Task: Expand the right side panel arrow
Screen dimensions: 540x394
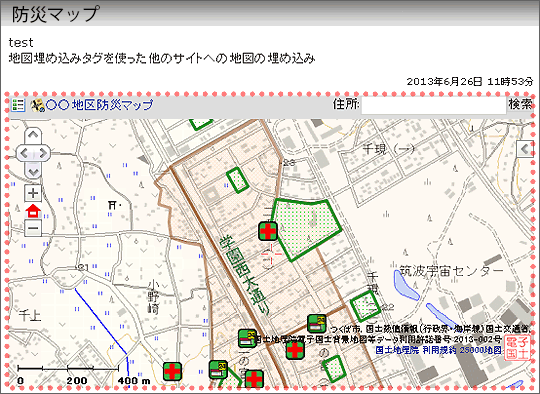Action: click(525, 149)
